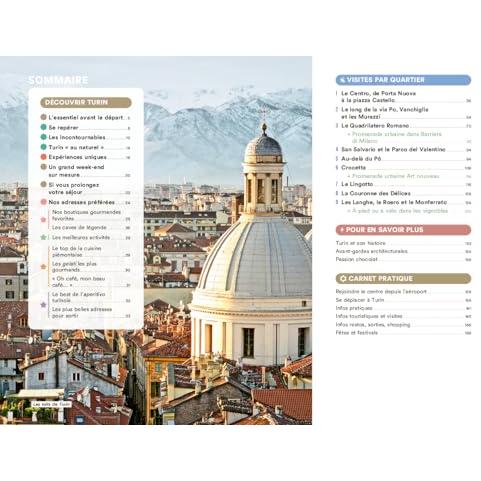Select Se déplacer à Turin
481x481 pixels.
tap(403, 300)
